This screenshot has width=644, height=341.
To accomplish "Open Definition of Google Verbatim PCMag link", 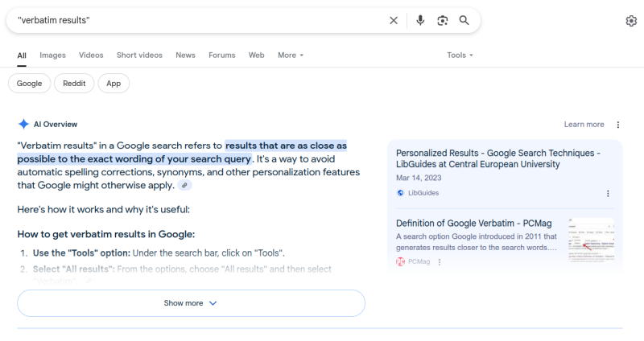I will (x=473, y=224).
